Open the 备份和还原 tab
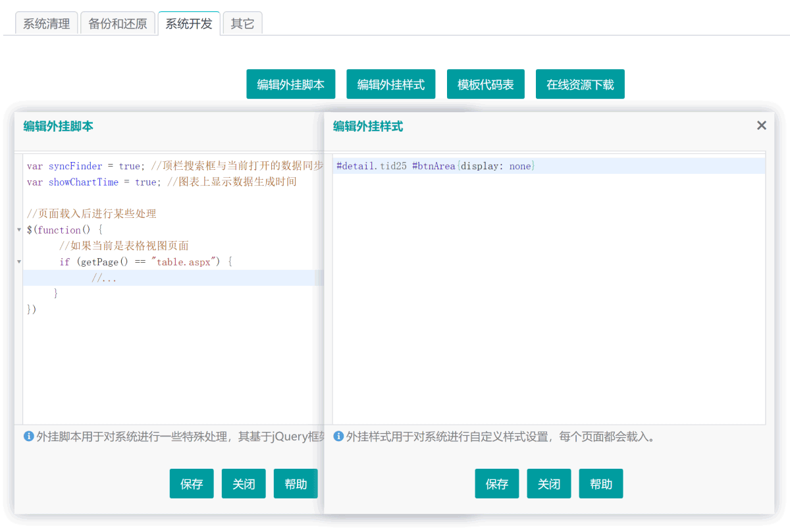Viewport: 790px width, 532px height. (118, 24)
